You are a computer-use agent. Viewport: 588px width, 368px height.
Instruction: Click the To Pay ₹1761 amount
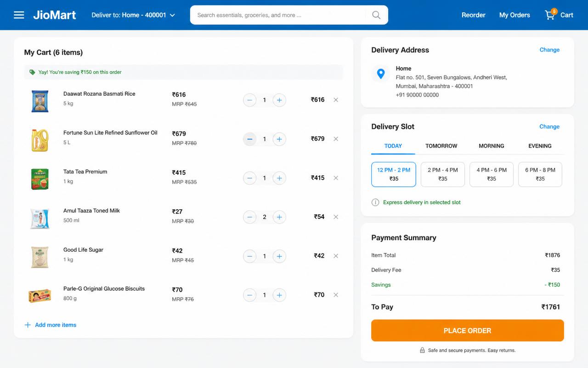click(x=551, y=307)
